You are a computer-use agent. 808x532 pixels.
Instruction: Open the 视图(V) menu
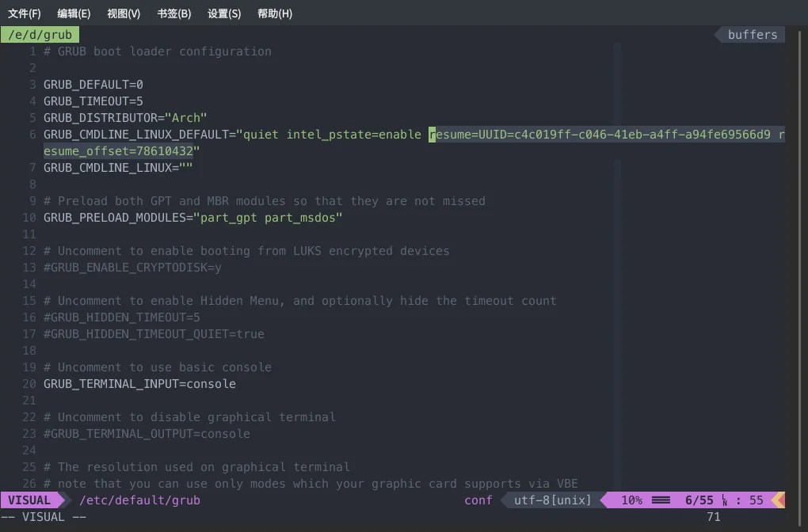123,13
